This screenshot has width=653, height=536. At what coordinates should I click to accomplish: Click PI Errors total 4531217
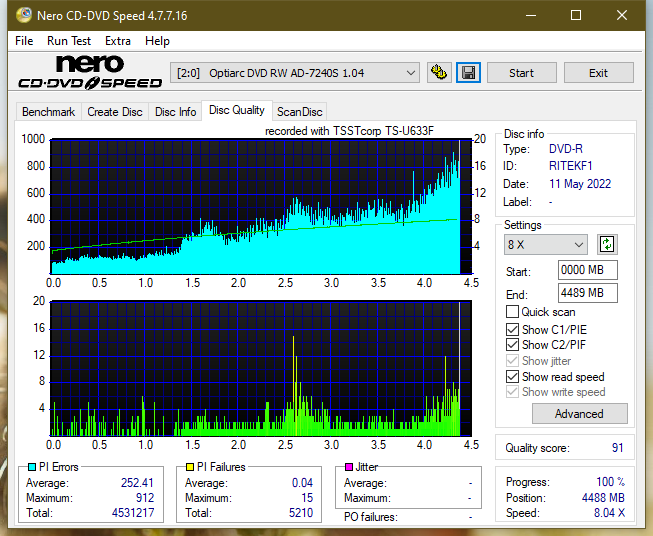pyautogui.click(x=133, y=513)
